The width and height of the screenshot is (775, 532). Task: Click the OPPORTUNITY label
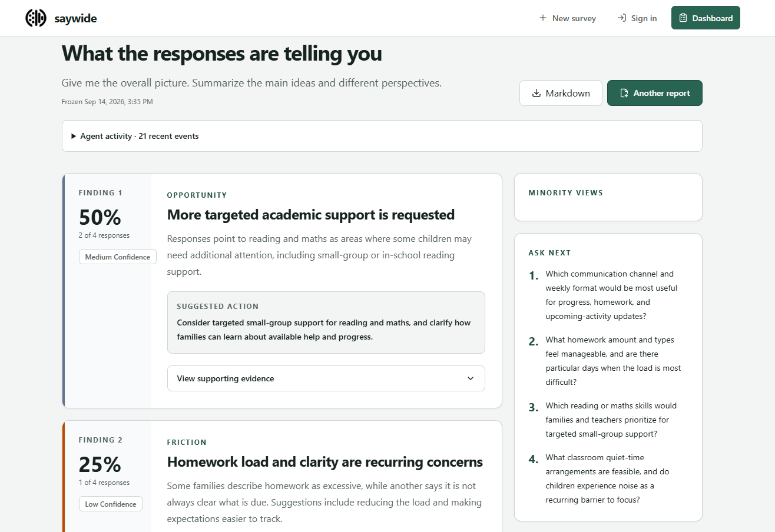pos(197,195)
